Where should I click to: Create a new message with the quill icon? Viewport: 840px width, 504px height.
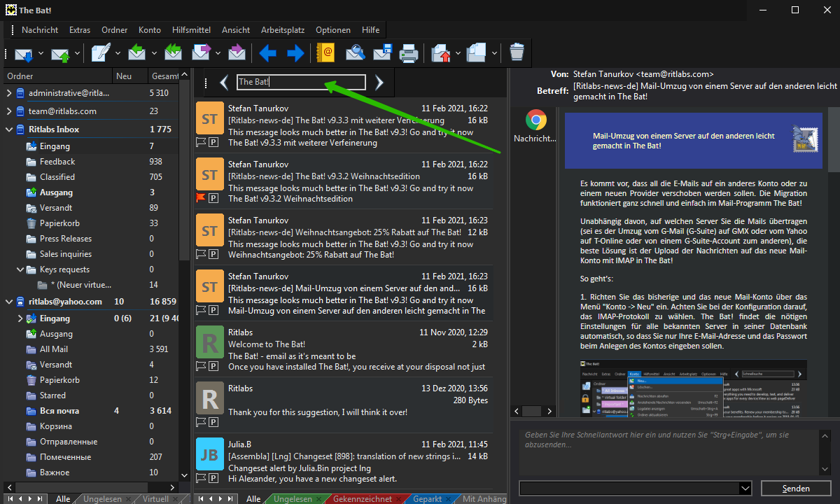click(101, 52)
